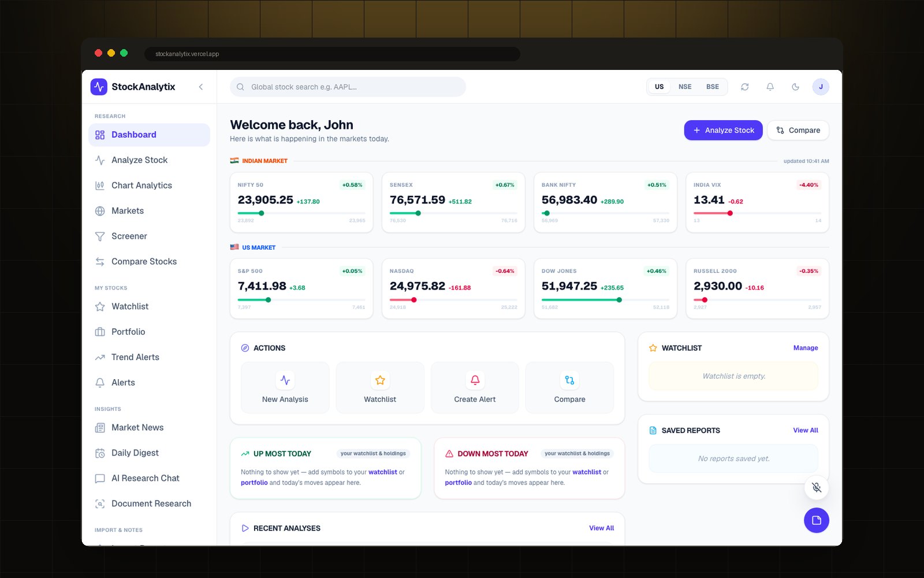924x578 pixels.
Task: Go to Chart Analytics page
Action: click(149, 186)
